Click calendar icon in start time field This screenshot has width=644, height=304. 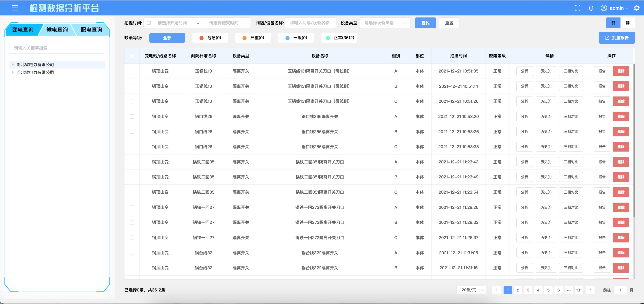tap(149, 23)
